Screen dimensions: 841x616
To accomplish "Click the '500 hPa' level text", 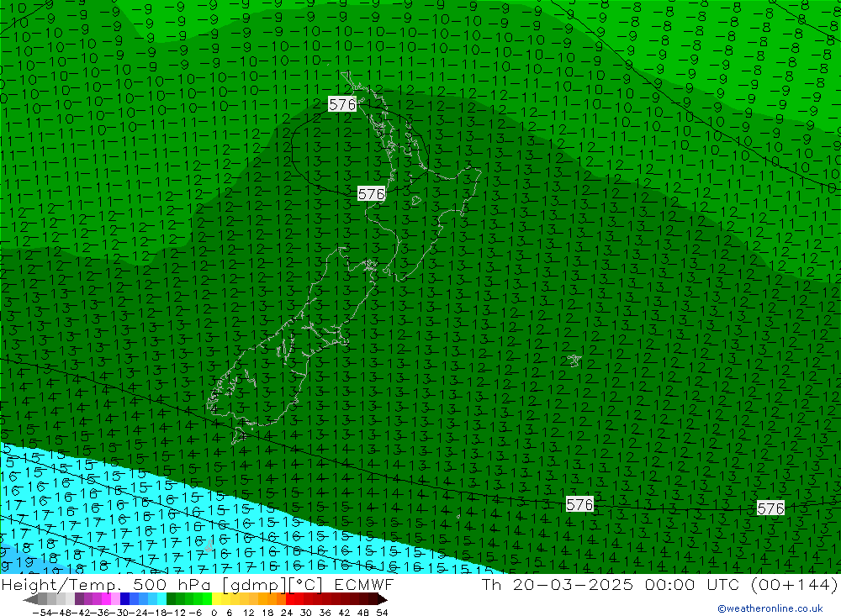I will pyautogui.click(x=172, y=585).
